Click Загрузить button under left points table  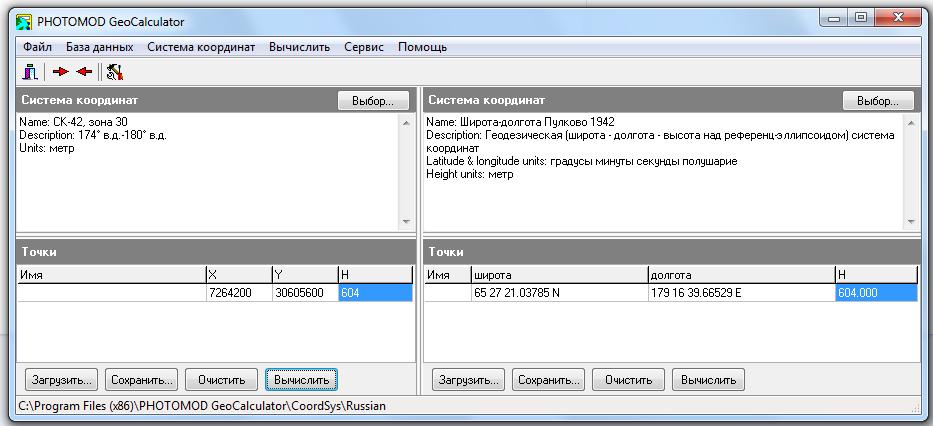61,380
